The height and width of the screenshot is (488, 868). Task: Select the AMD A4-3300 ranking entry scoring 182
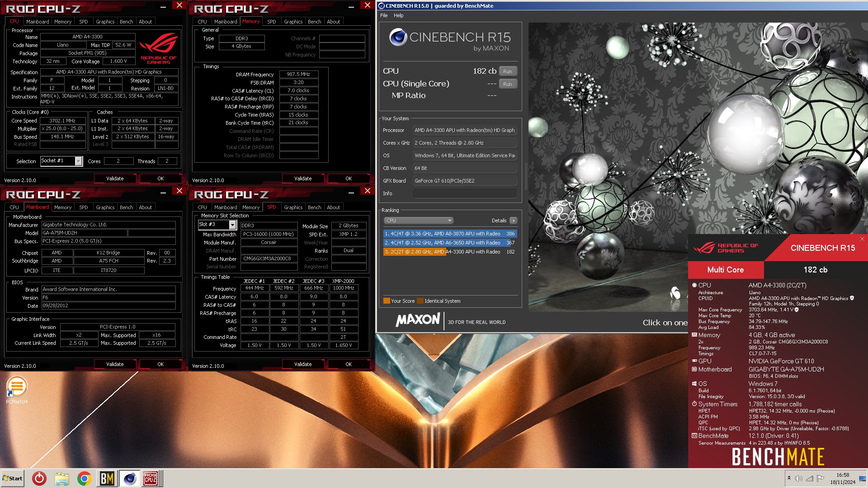pyautogui.click(x=450, y=252)
